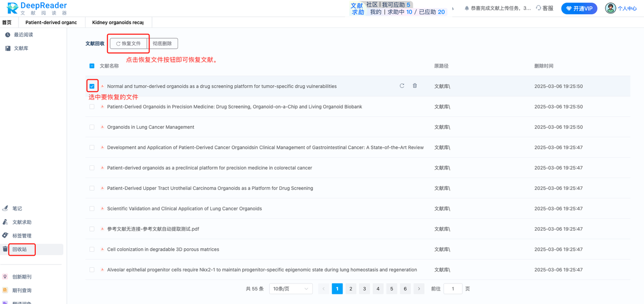
Task: Click the 前往 page number input field
Action: pos(453,288)
